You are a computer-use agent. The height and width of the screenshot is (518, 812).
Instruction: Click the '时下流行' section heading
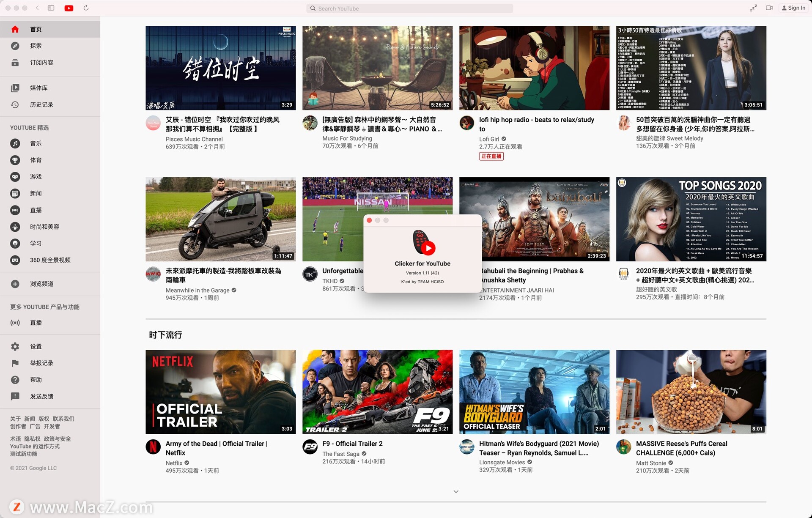coord(165,335)
